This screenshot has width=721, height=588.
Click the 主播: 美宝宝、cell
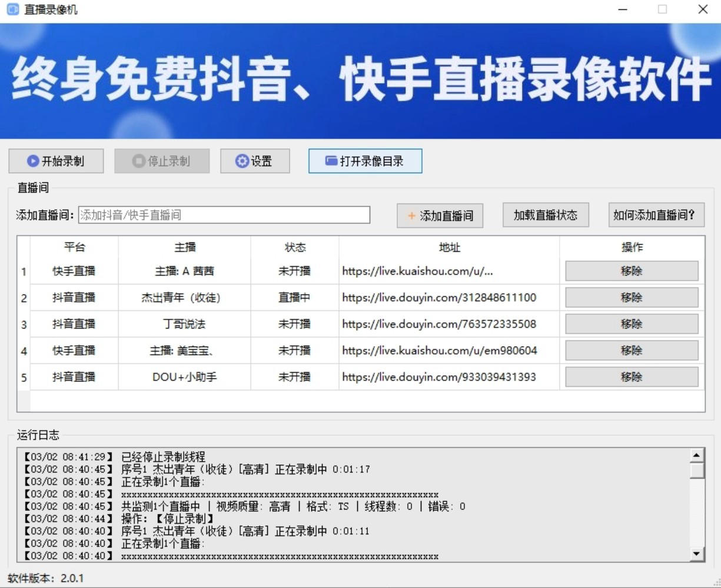point(185,351)
